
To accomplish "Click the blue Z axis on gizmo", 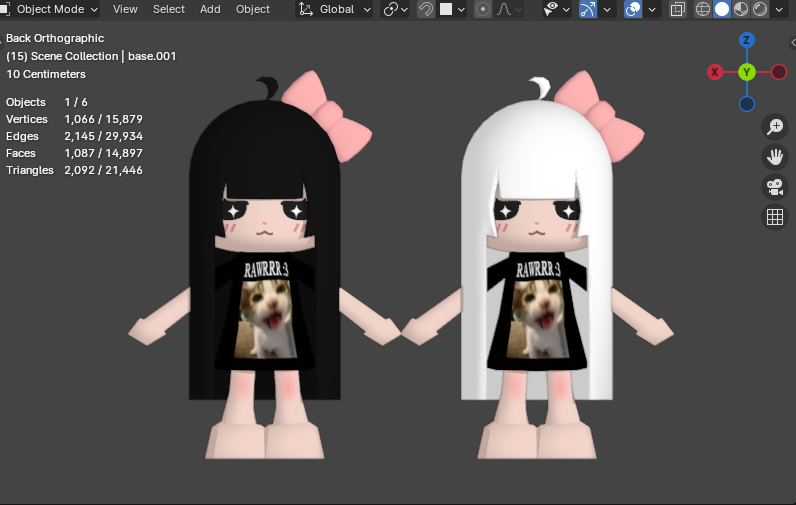I will [746, 40].
